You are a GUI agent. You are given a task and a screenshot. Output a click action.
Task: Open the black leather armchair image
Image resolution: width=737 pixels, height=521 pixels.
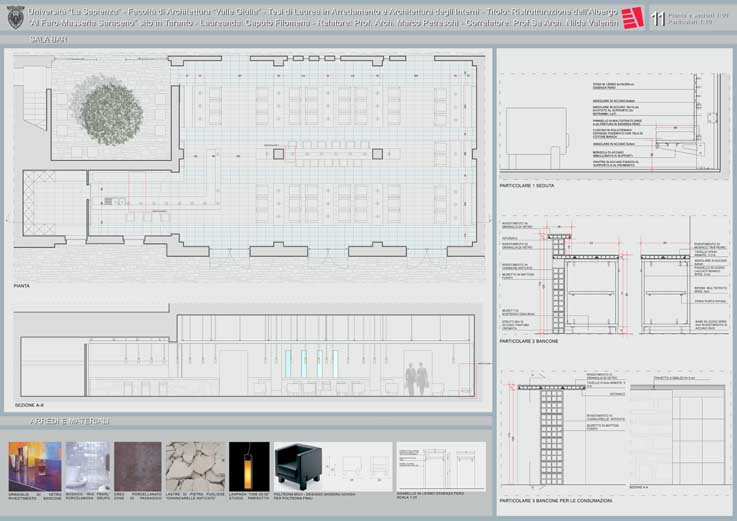pos(298,467)
